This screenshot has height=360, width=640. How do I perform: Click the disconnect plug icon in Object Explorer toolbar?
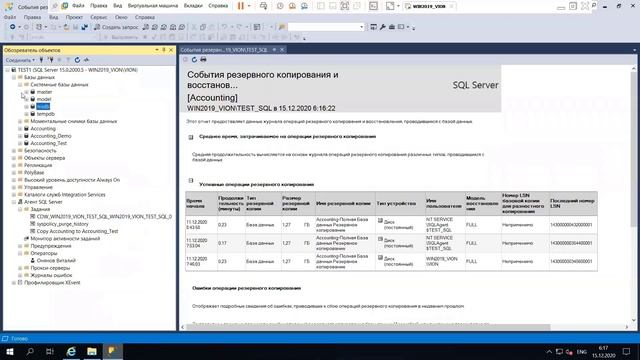pos(51,60)
